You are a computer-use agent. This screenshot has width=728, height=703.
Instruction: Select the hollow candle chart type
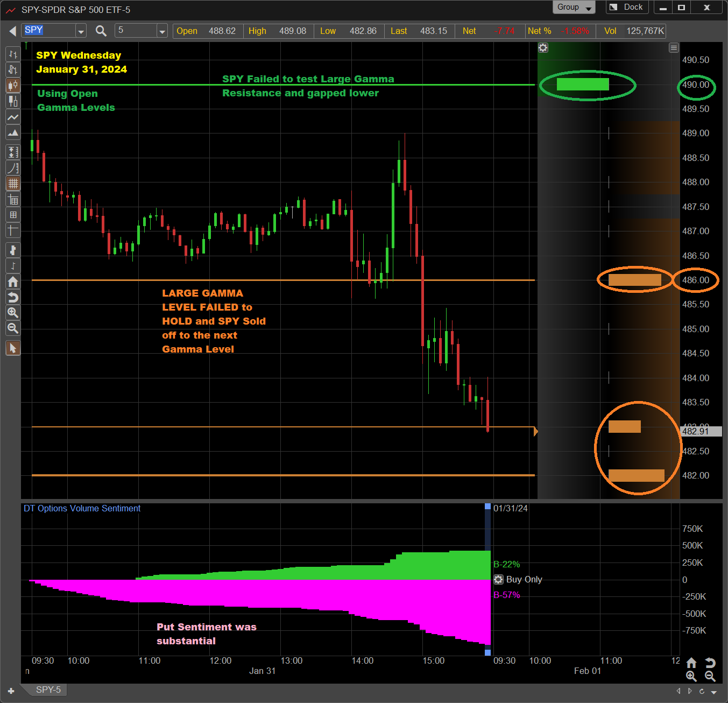pos(13,101)
